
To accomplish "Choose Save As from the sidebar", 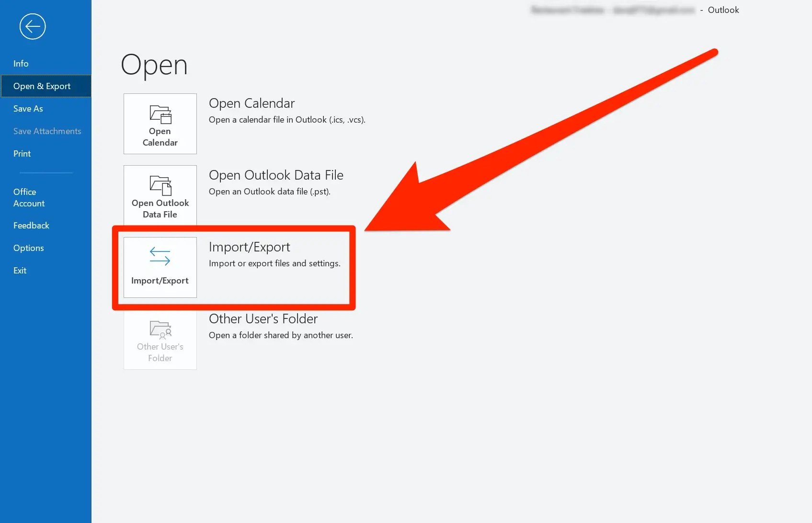I will [28, 109].
